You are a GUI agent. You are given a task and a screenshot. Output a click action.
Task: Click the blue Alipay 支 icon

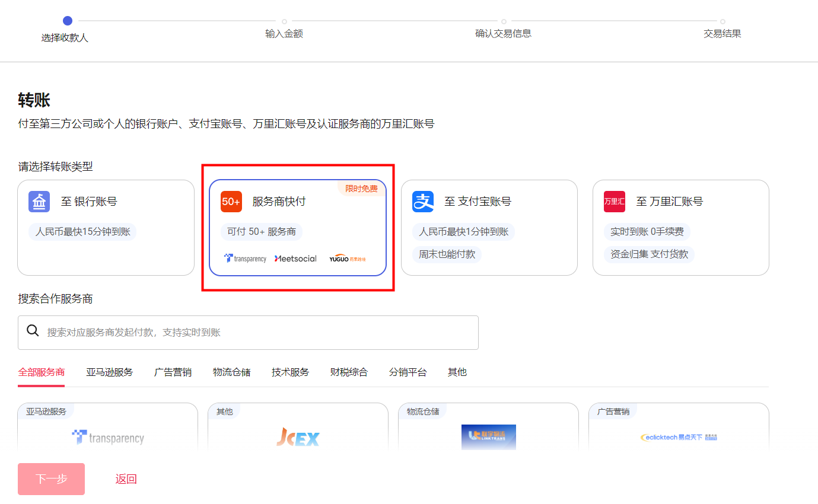422,202
